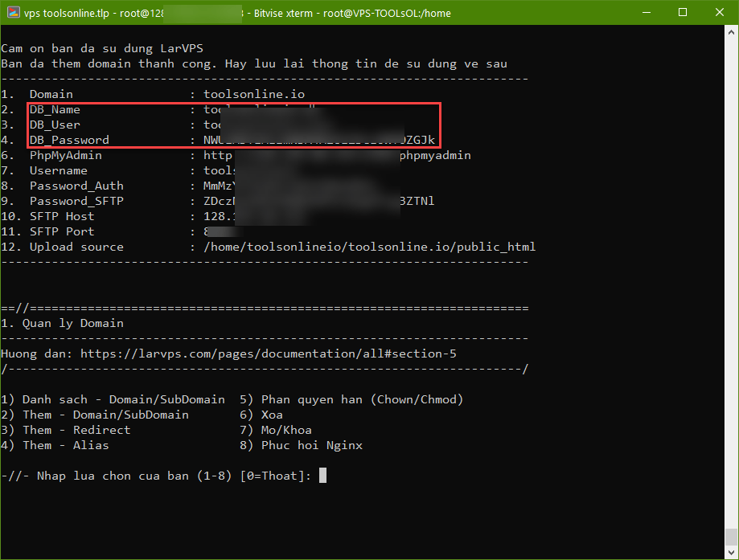Click option '6) Xoa'
The width and height of the screenshot is (739, 560).
pyautogui.click(x=261, y=415)
